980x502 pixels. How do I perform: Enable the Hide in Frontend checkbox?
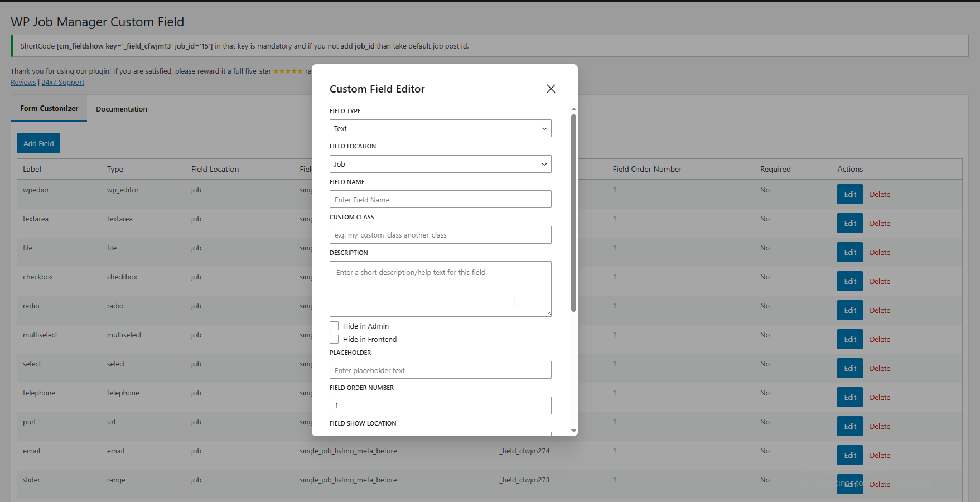[334, 339]
